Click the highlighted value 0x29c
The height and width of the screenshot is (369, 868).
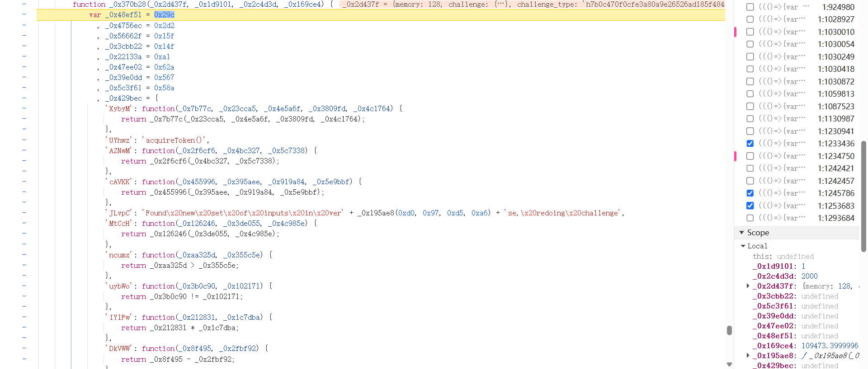[x=164, y=15]
